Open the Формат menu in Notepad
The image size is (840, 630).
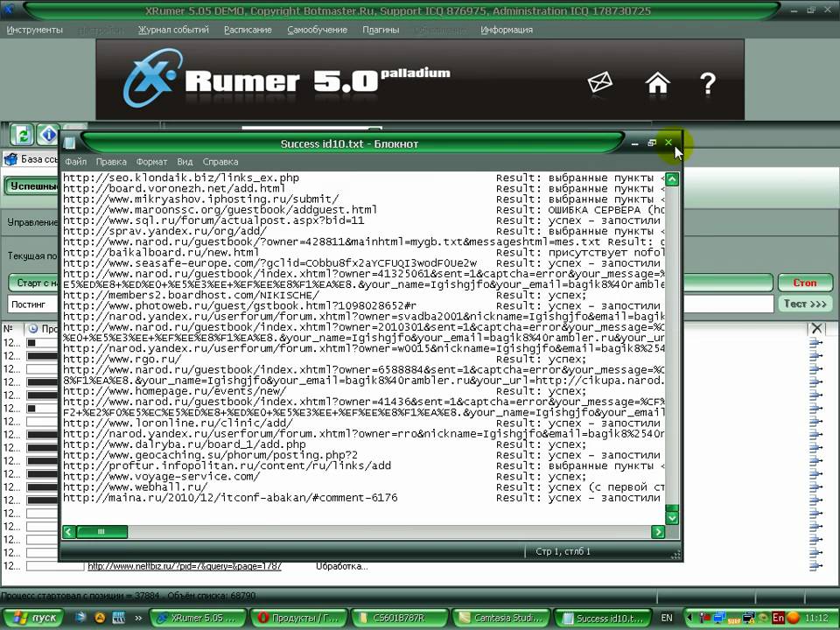pos(151,162)
